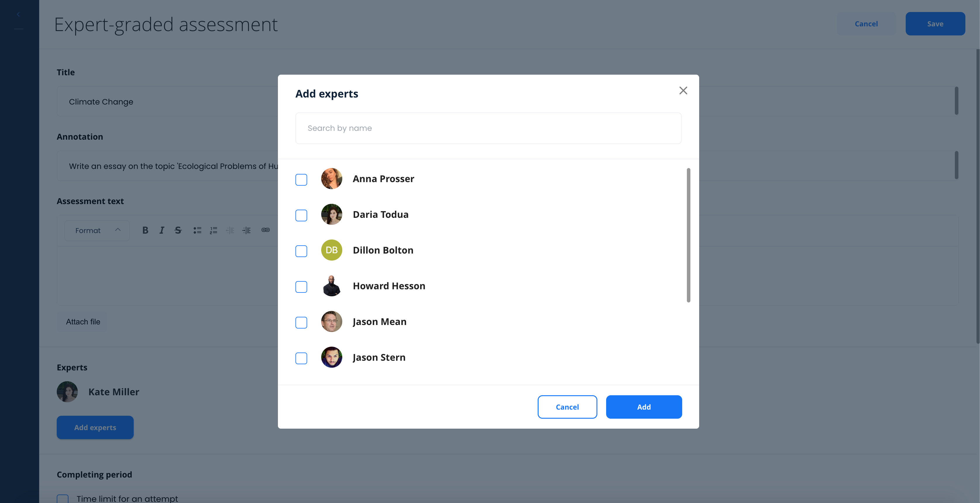Apply italic formatting in the text toolbar
The width and height of the screenshot is (980, 503).
pyautogui.click(x=161, y=230)
